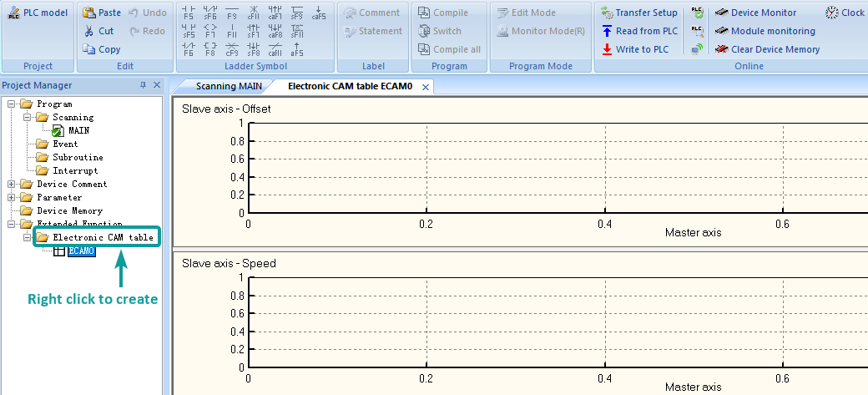Switch to the Scanning MAIN tab
Viewport: 868px width, 395px height.
click(x=228, y=86)
